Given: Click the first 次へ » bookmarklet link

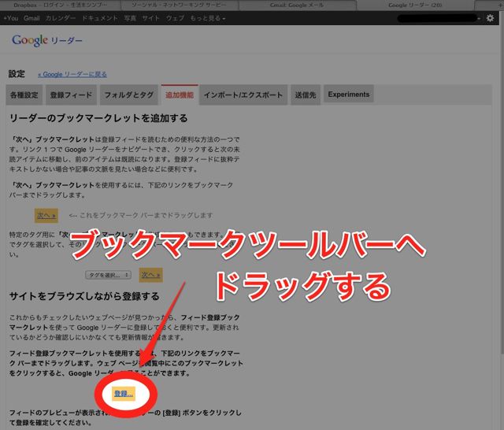Looking at the screenshot, I should pyautogui.click(x=46, y=215).
